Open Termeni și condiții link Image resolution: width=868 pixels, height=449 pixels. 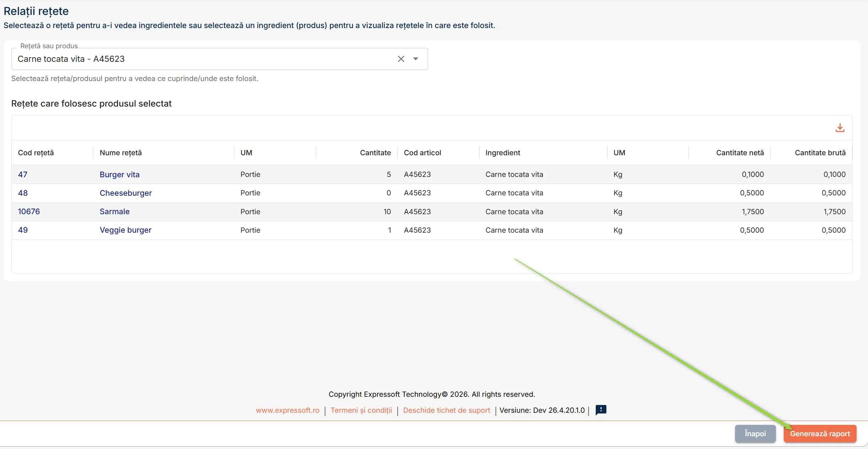361,410
